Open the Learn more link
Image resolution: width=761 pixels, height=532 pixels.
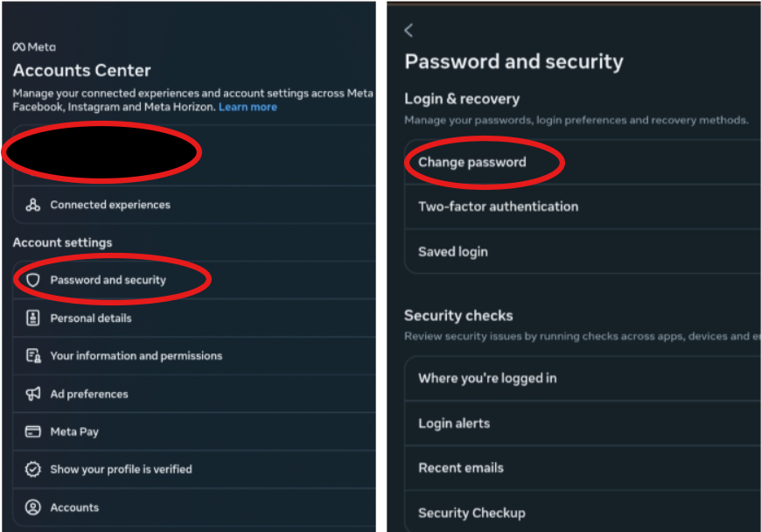[x=248, y=108]
